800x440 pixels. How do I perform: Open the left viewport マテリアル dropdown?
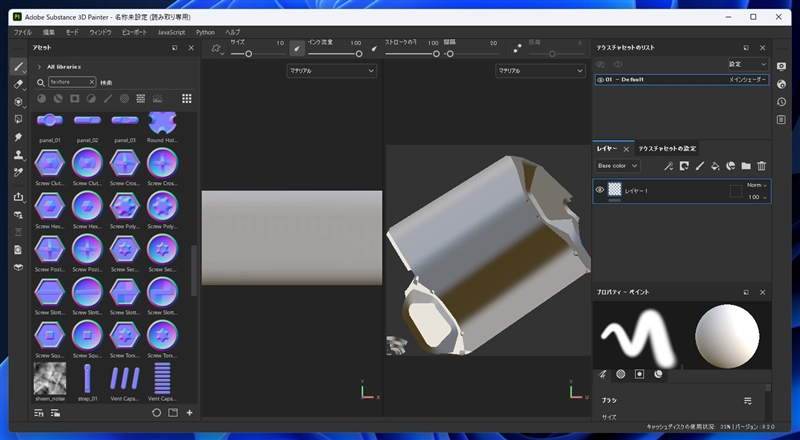[x=331, y=71]
